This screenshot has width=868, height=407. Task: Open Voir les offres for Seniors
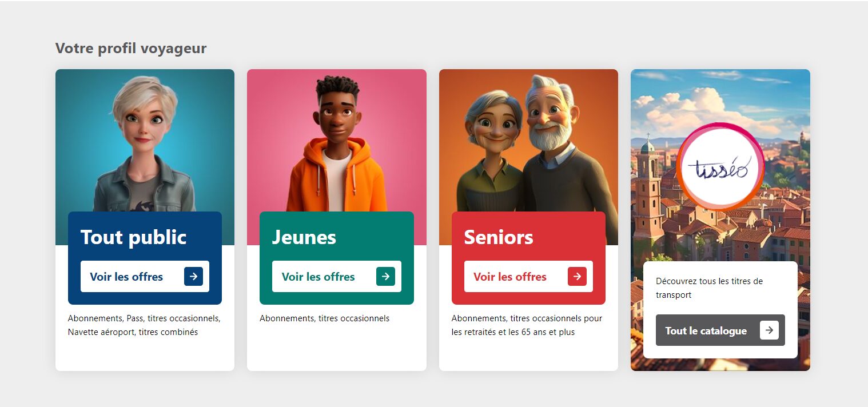528,277
